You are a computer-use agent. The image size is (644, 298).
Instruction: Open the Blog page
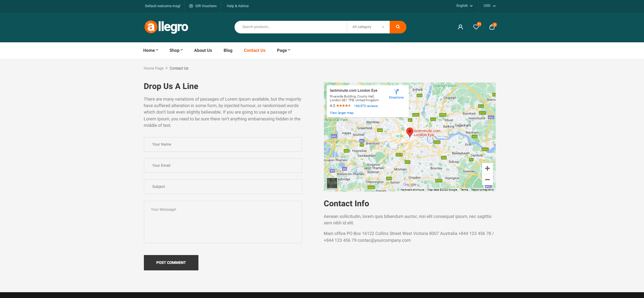point(228,50)
